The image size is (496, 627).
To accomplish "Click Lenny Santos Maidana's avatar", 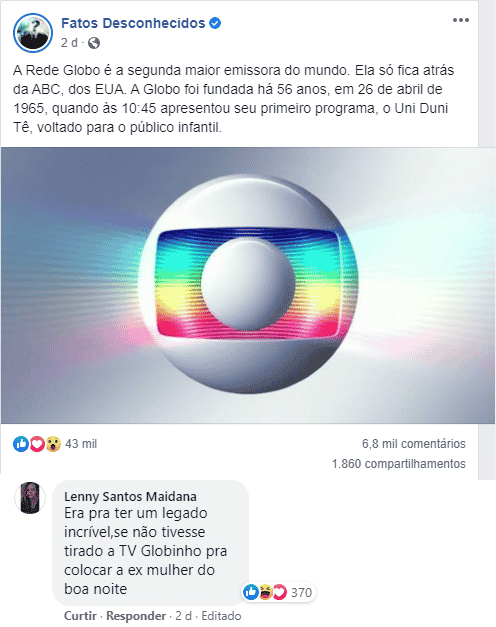I will pos(30,498).
